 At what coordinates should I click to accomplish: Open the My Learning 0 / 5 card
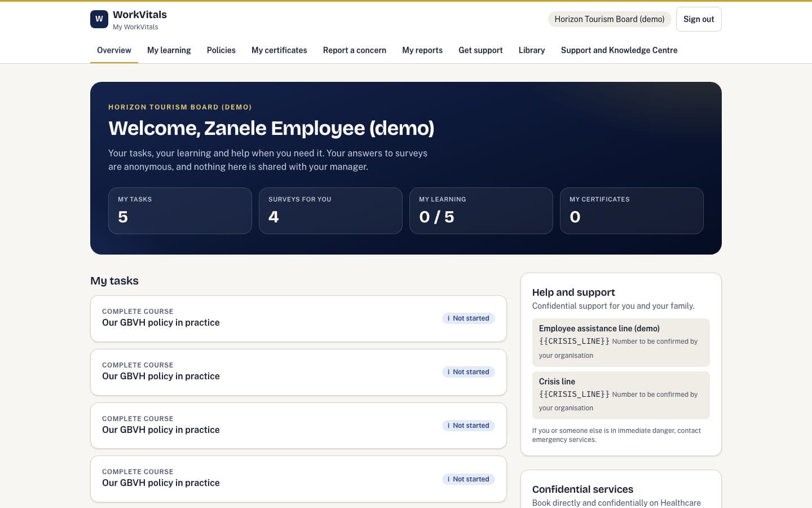tap(481, 211)
